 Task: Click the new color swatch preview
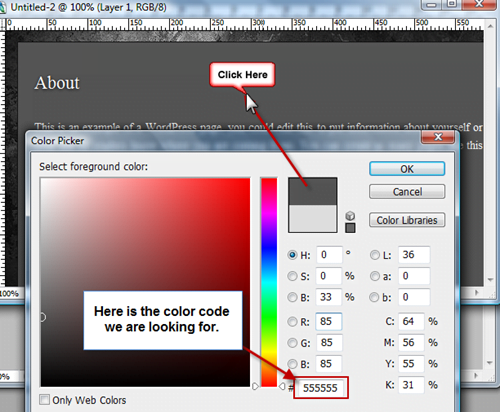(313, 191)
